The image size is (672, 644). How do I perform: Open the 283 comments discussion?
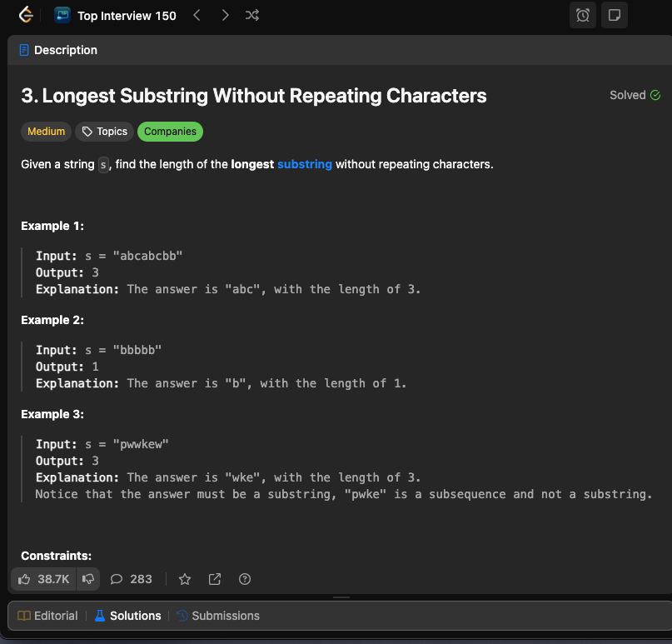[131, 579]
